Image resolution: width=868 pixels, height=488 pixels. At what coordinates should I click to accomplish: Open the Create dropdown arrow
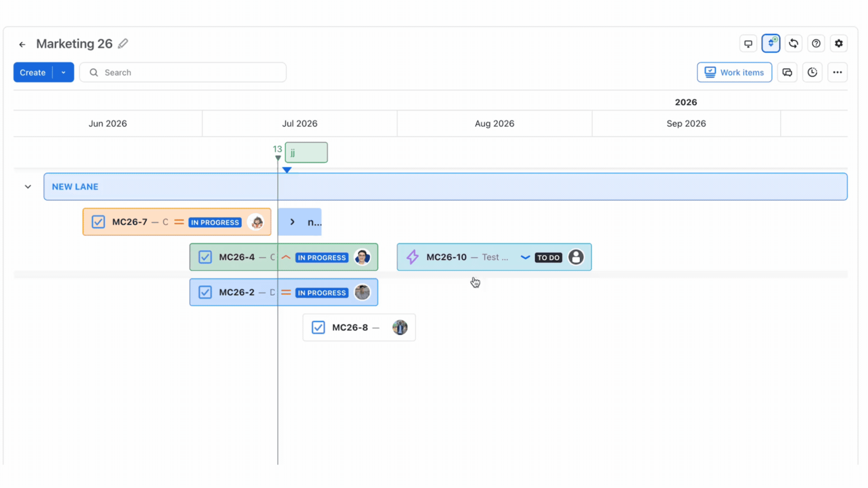(63, 72)
